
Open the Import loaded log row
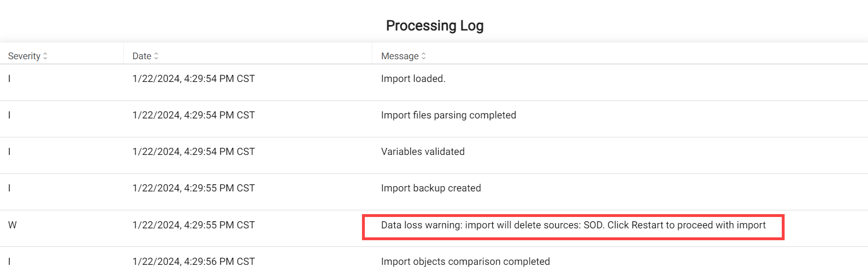[x=434, y=79]
